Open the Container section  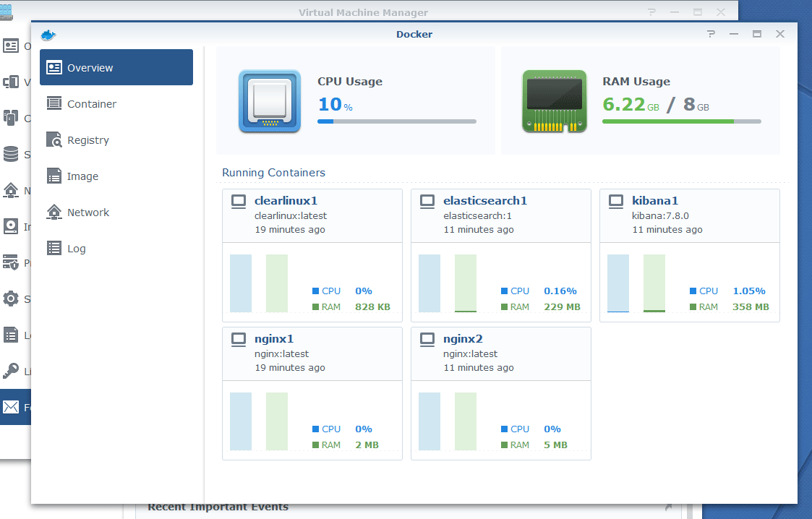[x=116, y=103]
